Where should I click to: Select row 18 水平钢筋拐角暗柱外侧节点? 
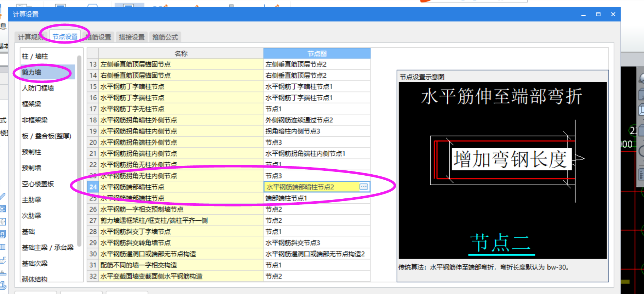pyautogui.click(x=181, y=120)
